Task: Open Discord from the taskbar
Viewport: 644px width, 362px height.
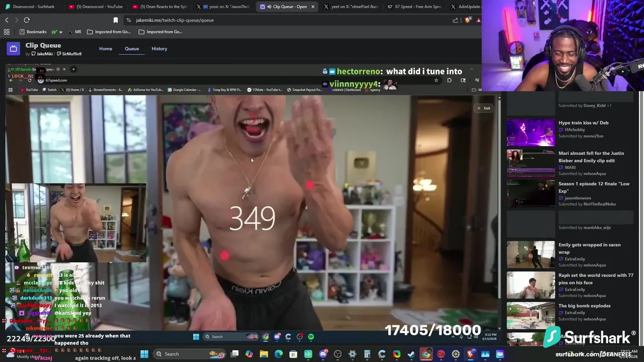Action: click(x=323, y=354)
